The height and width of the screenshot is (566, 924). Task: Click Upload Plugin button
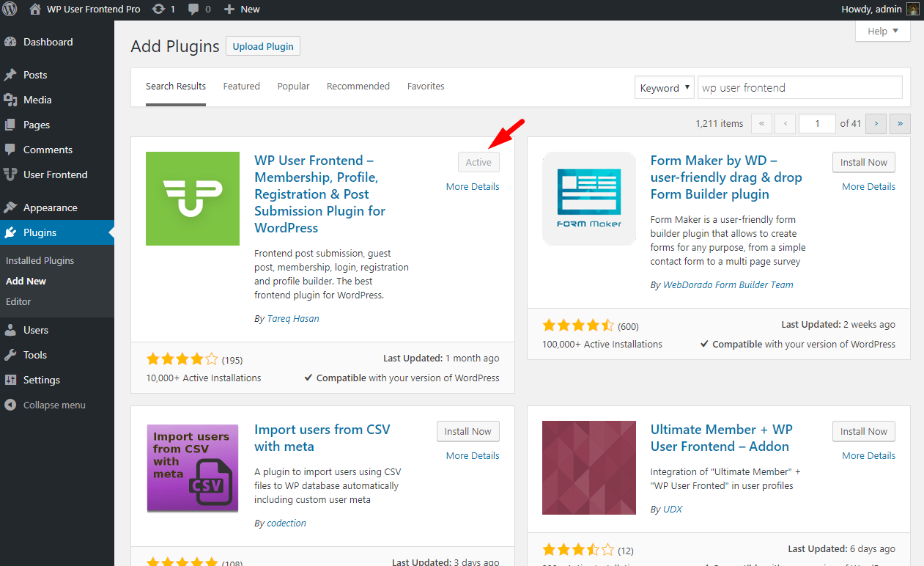263,46
